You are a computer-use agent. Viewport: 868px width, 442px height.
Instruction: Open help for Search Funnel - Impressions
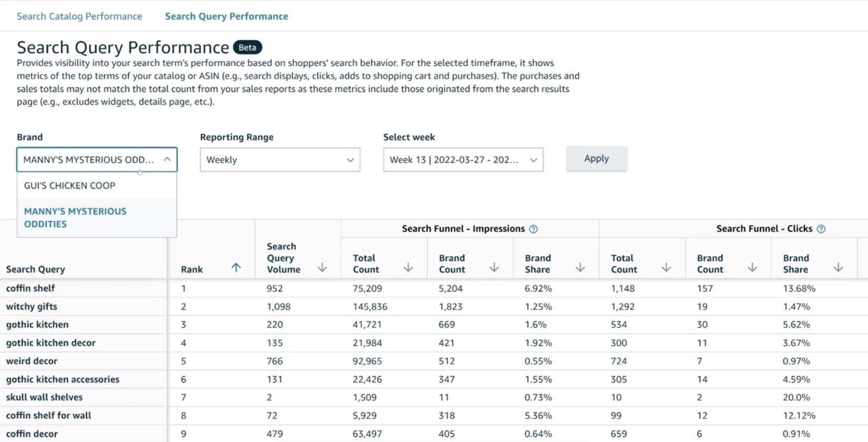533,229
